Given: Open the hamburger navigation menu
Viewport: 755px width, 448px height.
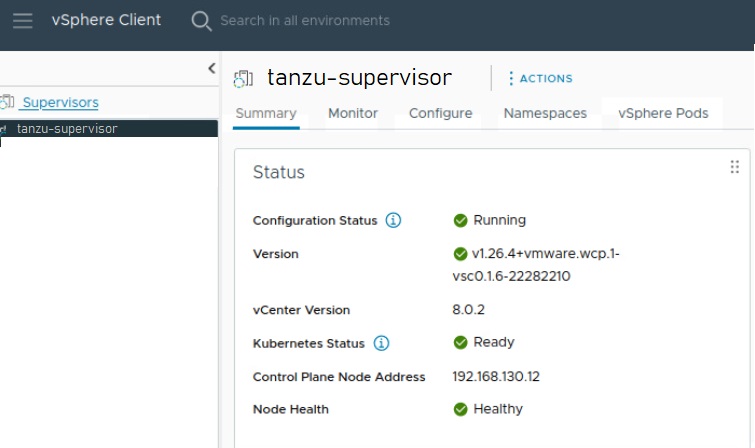Looking at the screenshot, I should click(x=22, y=20).
